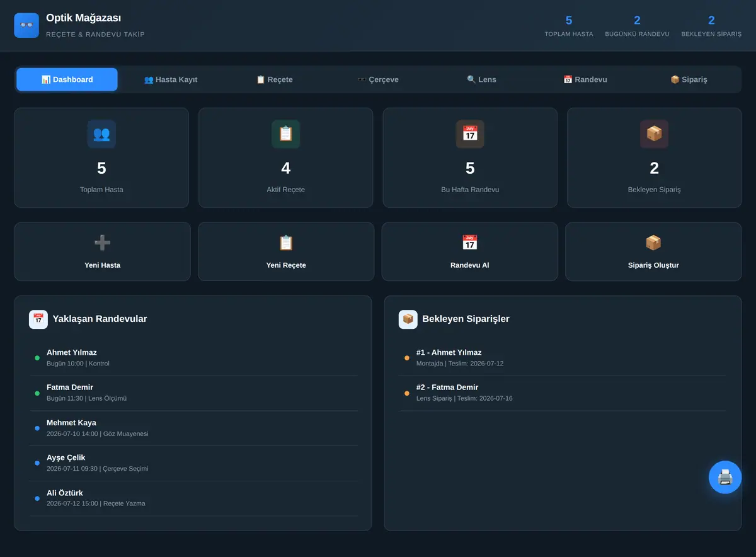This screenshot has width=756, height=557.
Task: Click the package icon above Bekleyen Sipariş
Action: 655,134
